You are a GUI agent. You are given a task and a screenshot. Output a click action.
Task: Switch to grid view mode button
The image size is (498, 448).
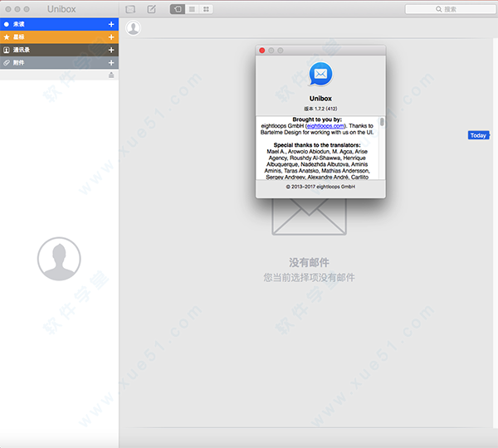206,9
